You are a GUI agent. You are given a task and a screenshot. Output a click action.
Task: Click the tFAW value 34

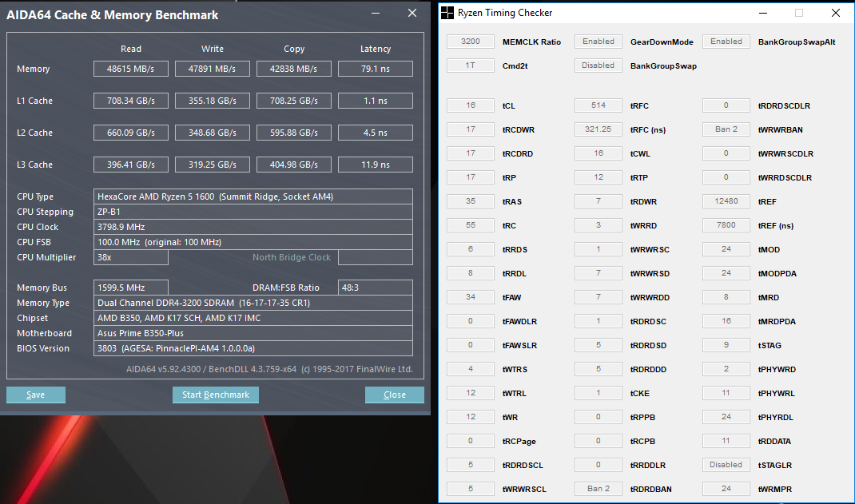pos(471,297)
